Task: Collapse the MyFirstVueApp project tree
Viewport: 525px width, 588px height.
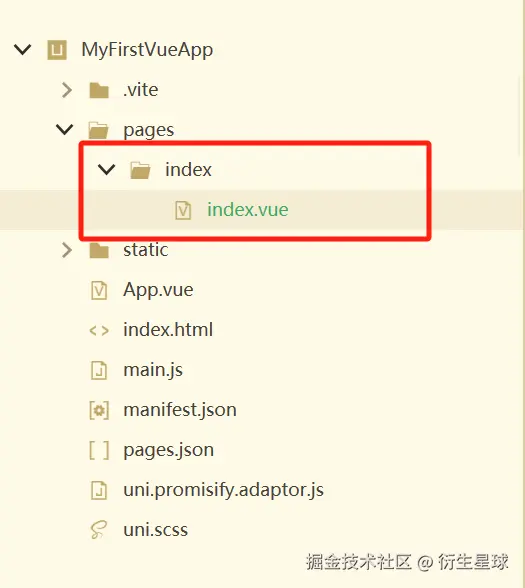Action: 22,49
